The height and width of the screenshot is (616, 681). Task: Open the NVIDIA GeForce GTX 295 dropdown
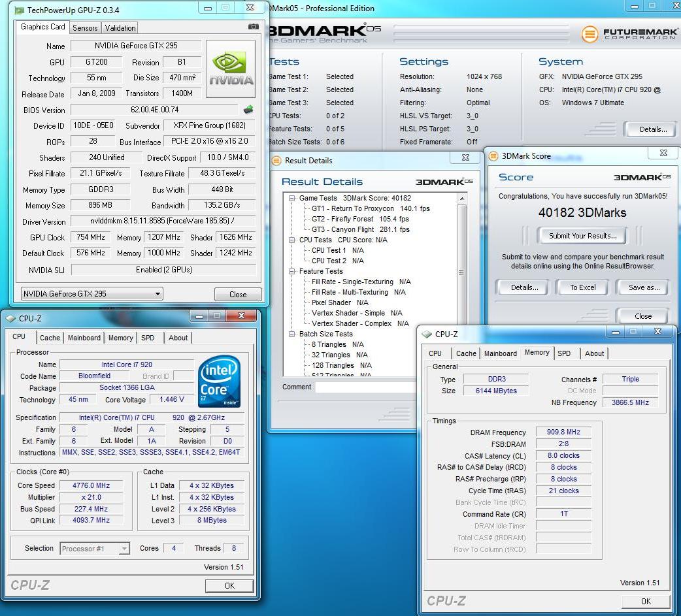tap(92, 294)
